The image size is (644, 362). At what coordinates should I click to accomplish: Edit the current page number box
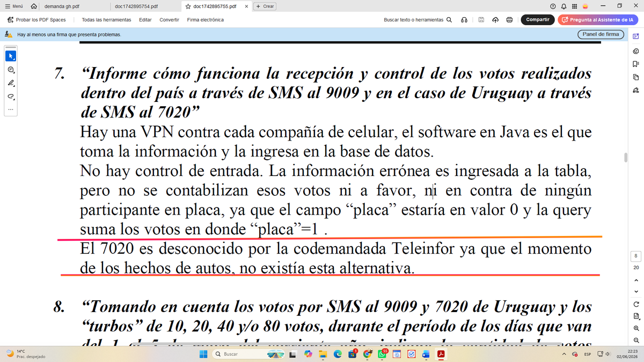pyautogui.click(x=636, y=256)
